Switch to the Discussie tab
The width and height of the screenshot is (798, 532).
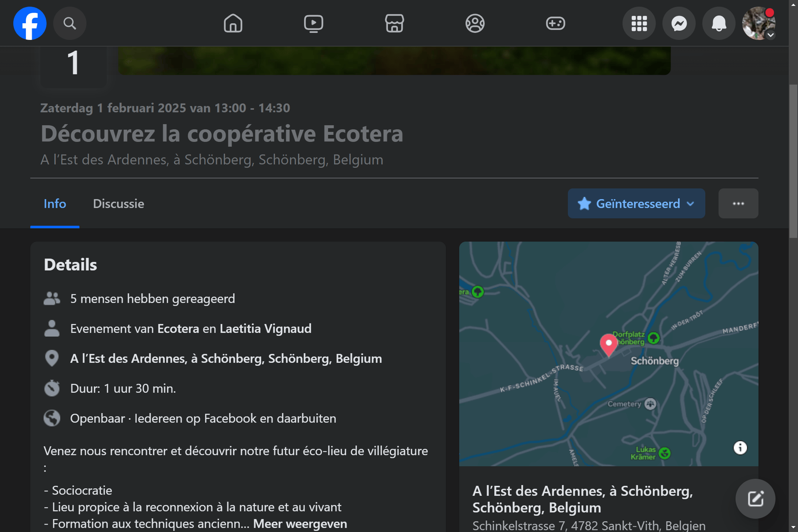(118, 204)
